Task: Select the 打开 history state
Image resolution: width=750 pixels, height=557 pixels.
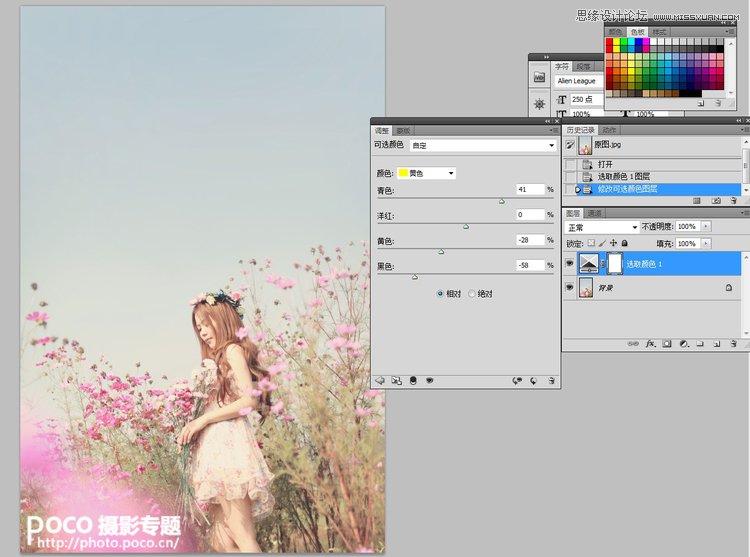Action: click(x=605, y=164)
